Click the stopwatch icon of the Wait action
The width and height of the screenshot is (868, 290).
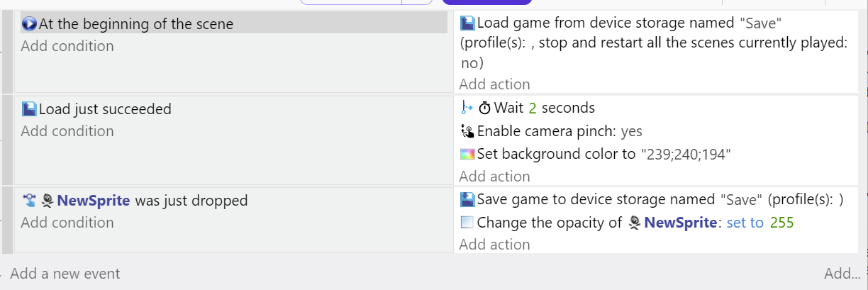coord(485,108)
